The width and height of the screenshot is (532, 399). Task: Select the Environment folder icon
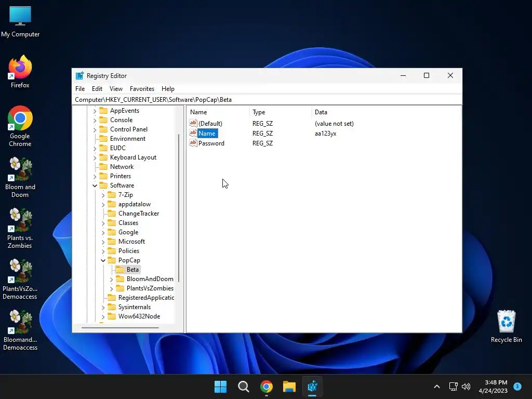click(103, 138)
